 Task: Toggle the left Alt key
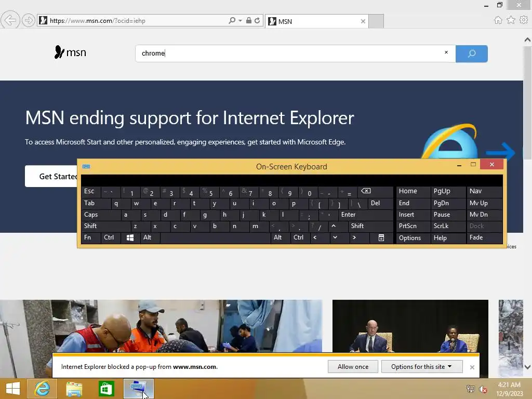pos(150,237)
